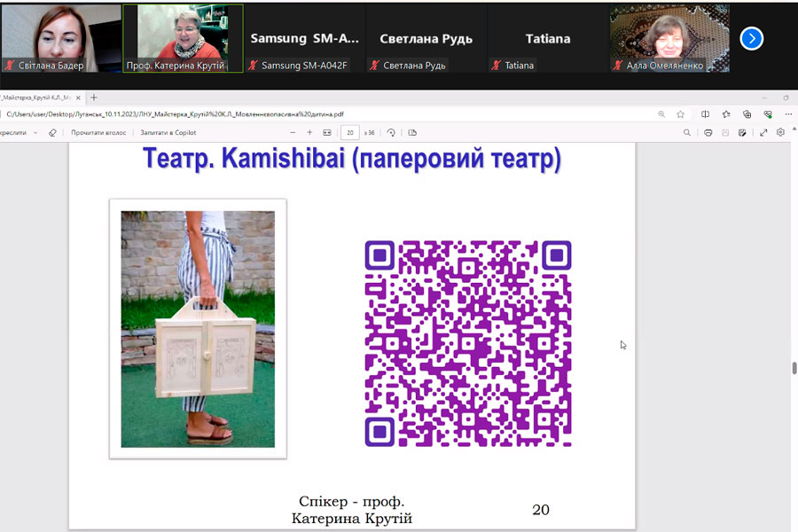Open the page view layout icon
798x532 pixels.
click(412, 133)
